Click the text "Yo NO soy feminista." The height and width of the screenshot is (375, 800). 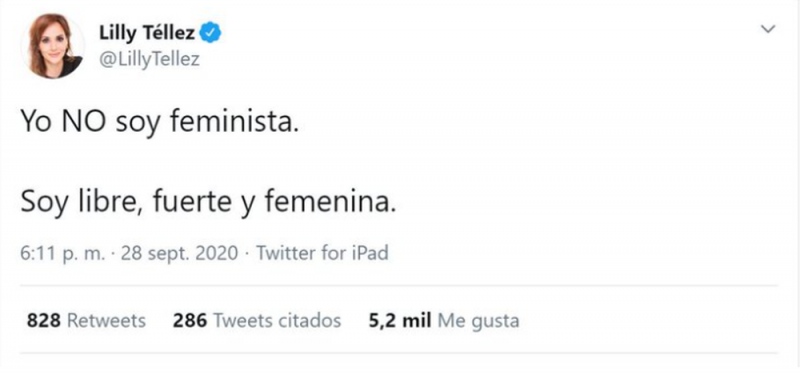click(x=159, y=124)
